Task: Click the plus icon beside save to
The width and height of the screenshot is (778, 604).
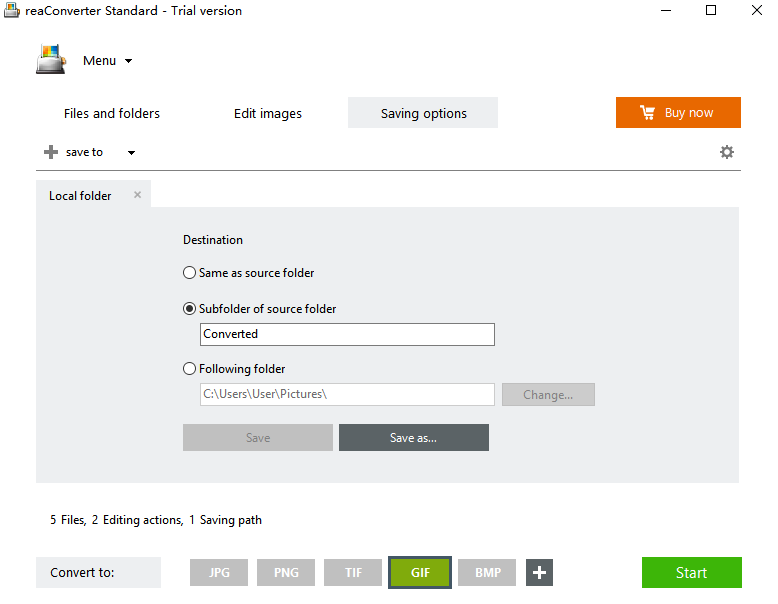Action: coord(51,152)
